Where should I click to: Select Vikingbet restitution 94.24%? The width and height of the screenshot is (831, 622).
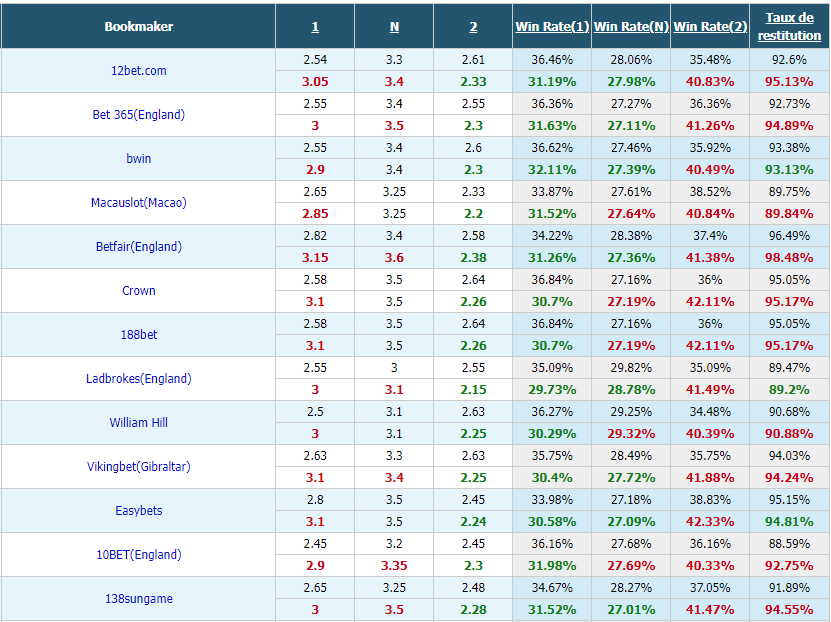(x=789, y=477)
